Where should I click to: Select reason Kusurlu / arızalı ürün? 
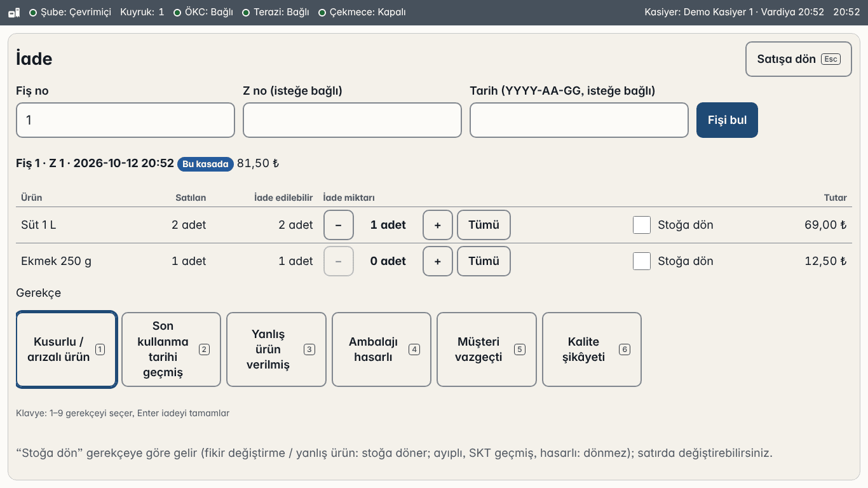pyautogui.click(x=67, y=349)
